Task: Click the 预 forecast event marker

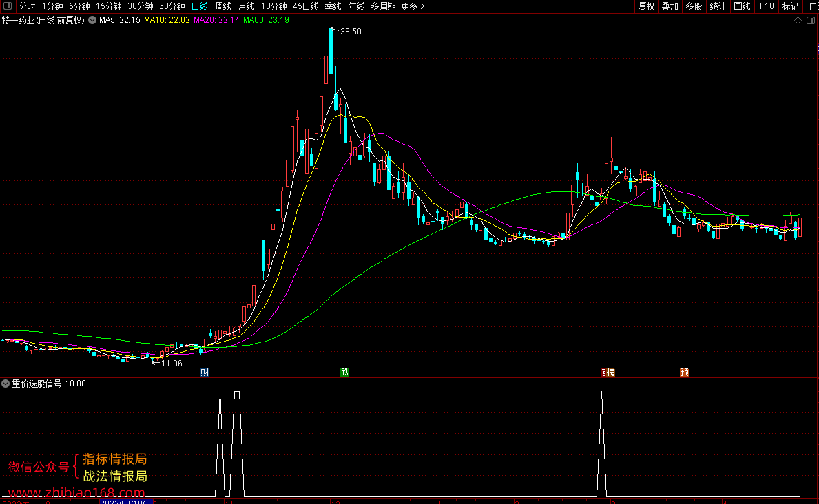Action: [x=684, y=372]
